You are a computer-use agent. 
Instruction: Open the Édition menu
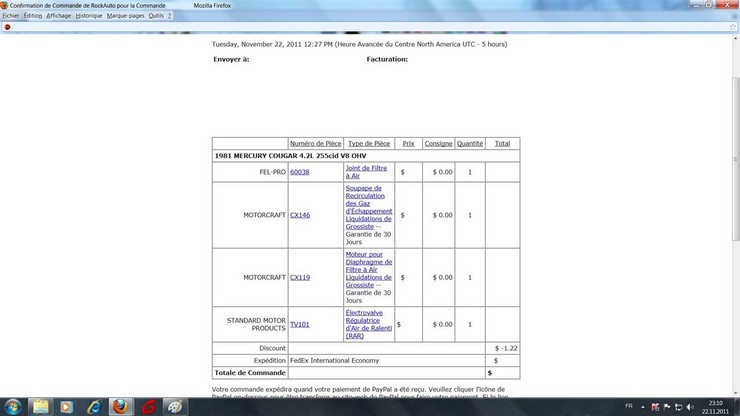coord(33,16)
